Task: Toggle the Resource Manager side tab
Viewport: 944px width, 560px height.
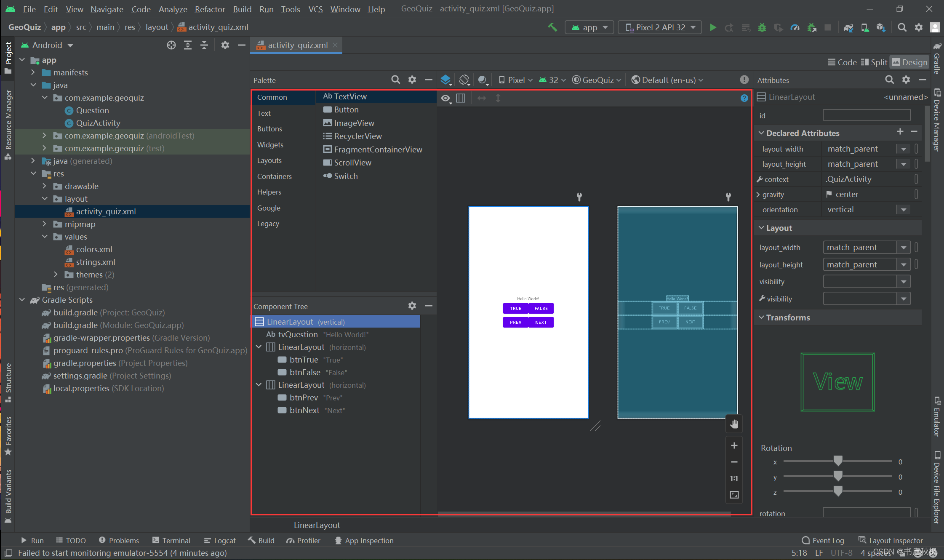Action: pos(8,125)
